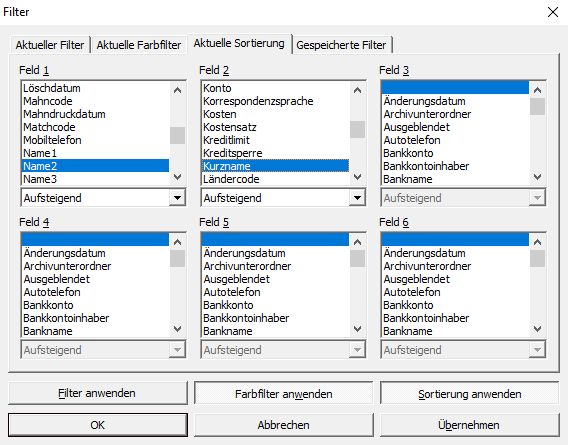Screen dimensions: 568x445
Task: Click scroll-down arrow in Feld 2 list
Action: (x=357, y=177)
